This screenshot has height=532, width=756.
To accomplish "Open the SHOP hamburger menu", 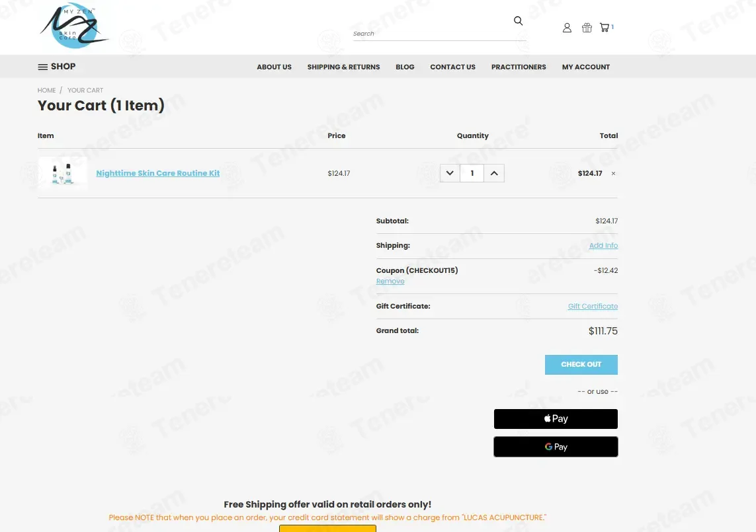I will coord(57,67).
